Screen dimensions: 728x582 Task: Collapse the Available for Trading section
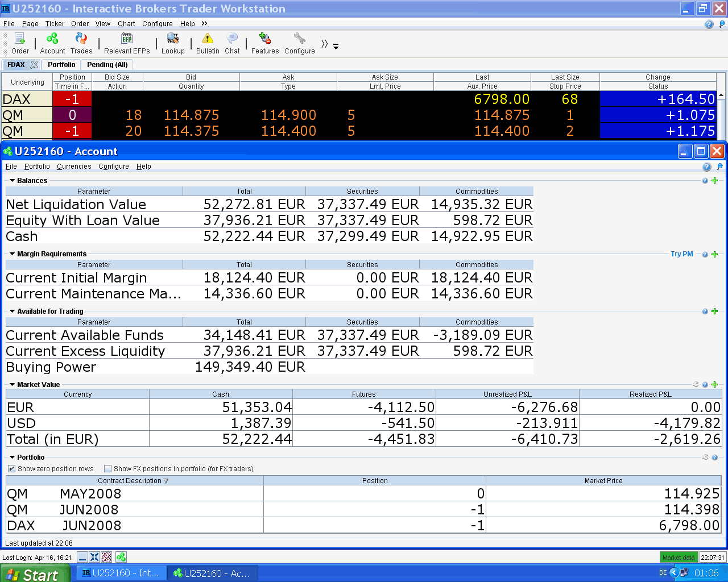(x=13, y=311)
